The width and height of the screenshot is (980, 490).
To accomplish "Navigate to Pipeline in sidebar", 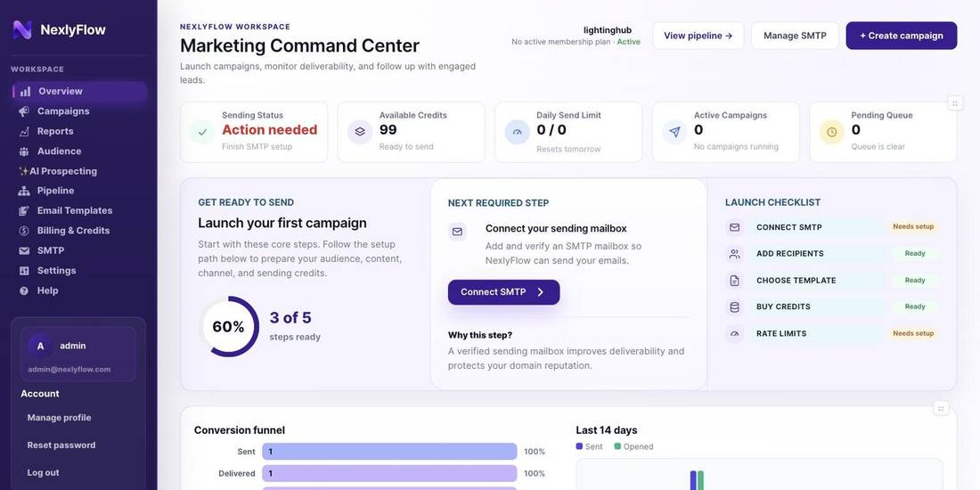I will point(79,191).
